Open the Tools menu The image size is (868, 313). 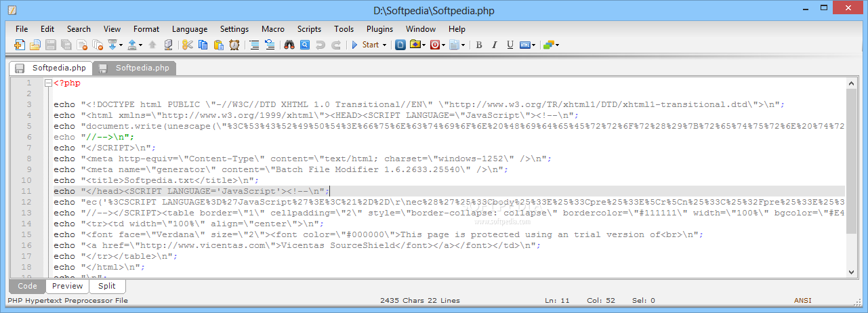click(x=344, y=29)
